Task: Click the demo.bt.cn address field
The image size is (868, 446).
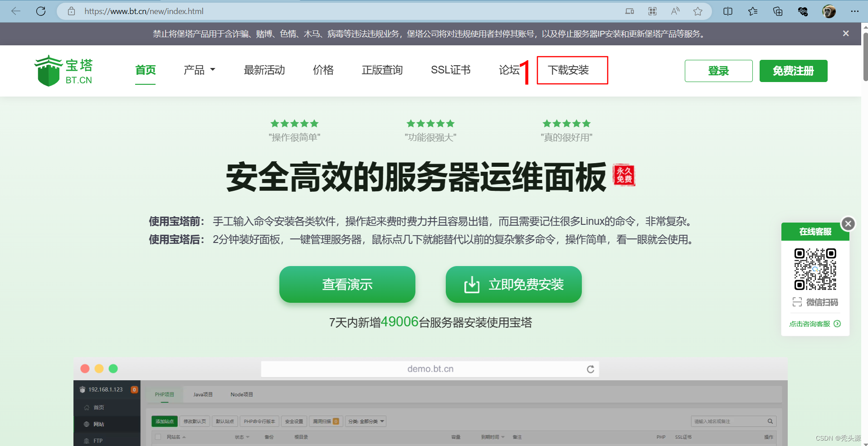Action: 430,369
